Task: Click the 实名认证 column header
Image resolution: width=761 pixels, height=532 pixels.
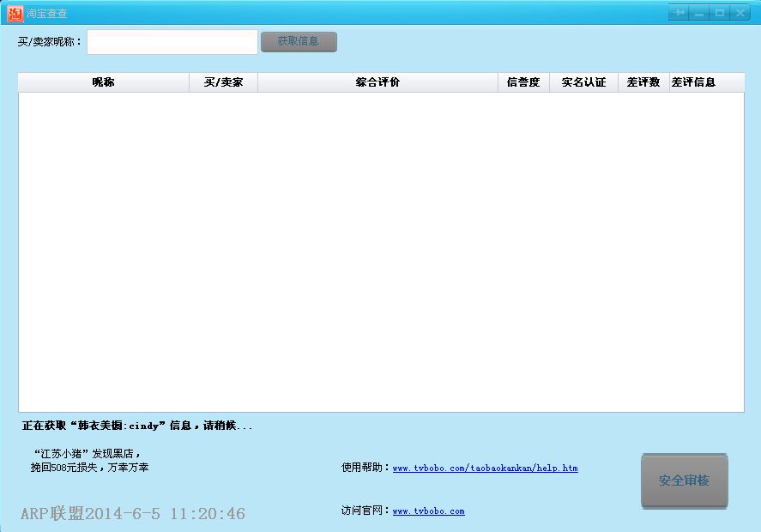Action: (583, 82)
